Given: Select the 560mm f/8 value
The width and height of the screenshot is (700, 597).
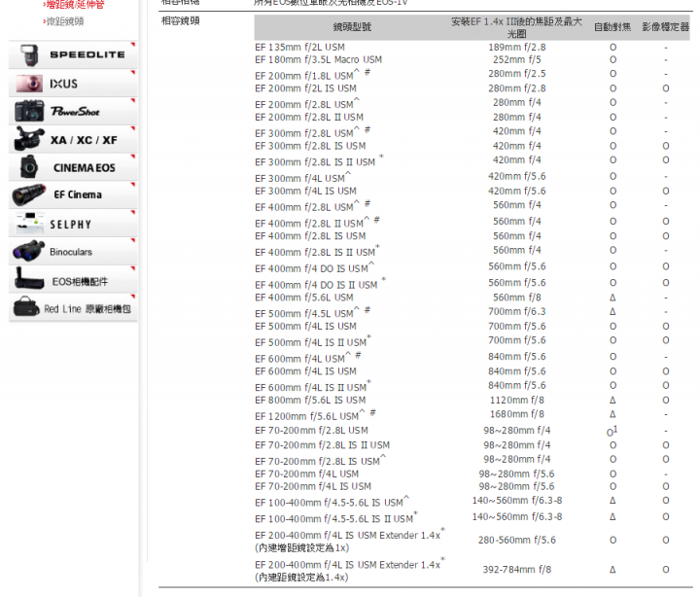Looking at the screenshot, I should click(x=516, y=298).
